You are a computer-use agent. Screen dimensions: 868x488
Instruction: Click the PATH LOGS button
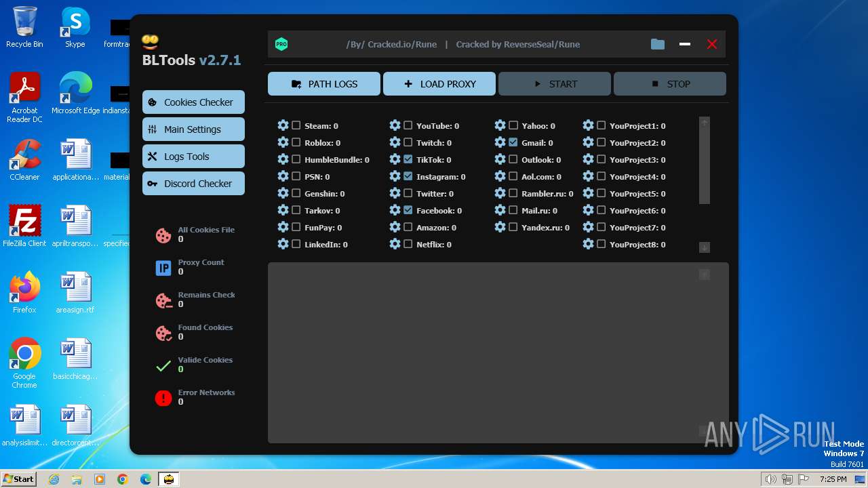[x=324, y=84]
